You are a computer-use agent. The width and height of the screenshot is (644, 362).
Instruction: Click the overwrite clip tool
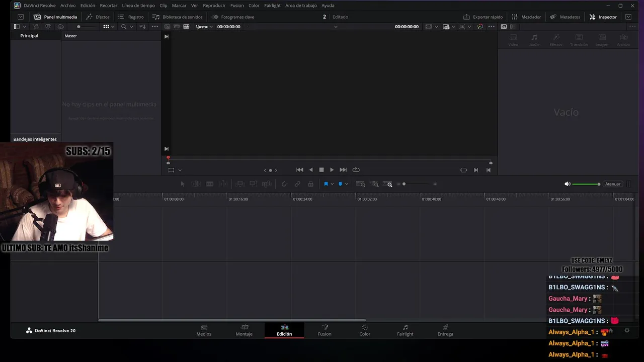[x=254, y=184]
